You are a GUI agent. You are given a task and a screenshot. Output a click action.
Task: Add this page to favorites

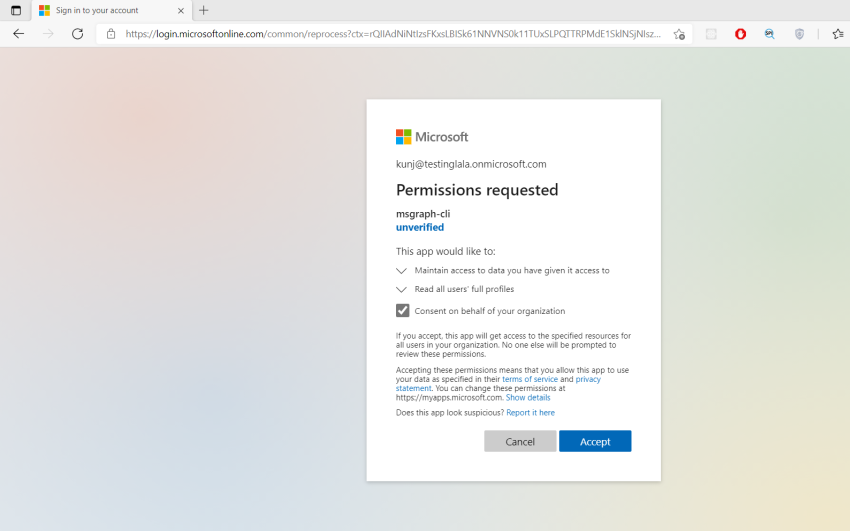[x=679, y=34]
